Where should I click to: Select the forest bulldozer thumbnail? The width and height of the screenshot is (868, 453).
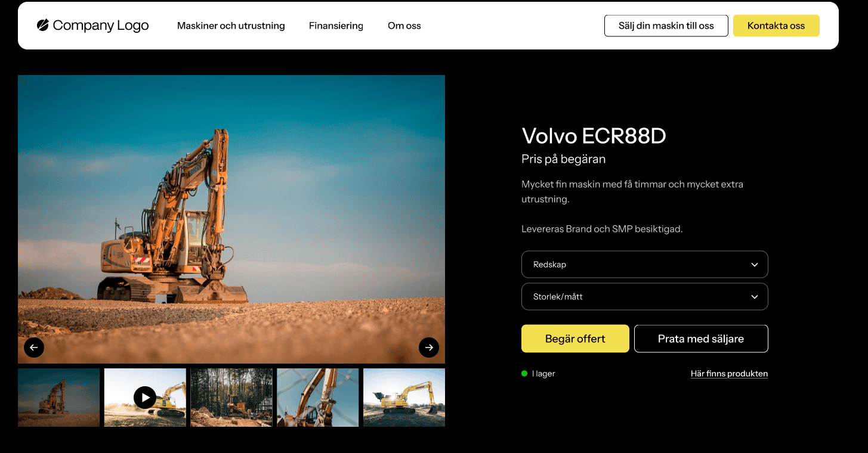click(x=231, y=398)
